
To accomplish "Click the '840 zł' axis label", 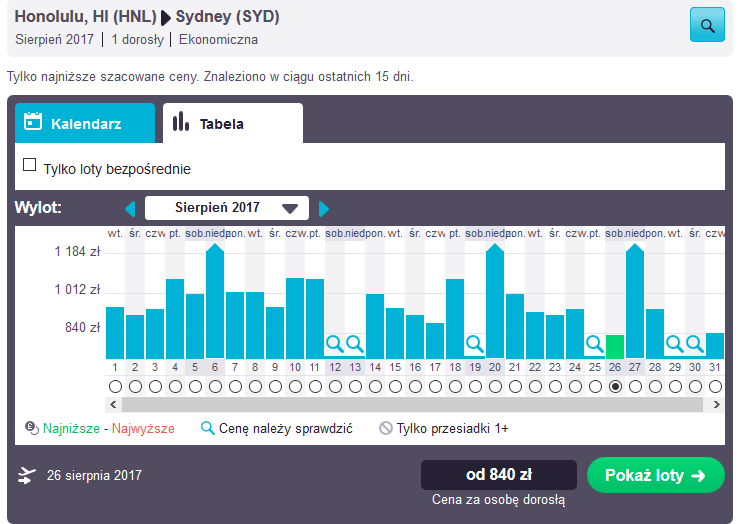I will click(x=83, y=327).
